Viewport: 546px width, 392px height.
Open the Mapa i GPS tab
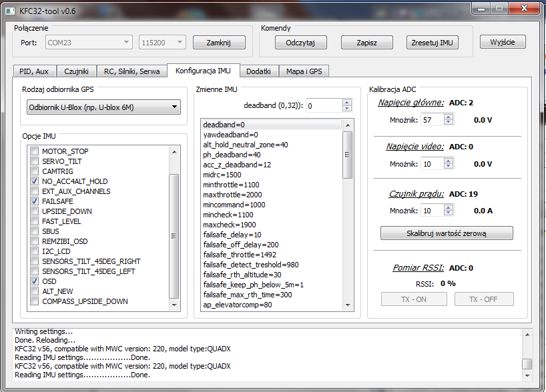(304, 71)
